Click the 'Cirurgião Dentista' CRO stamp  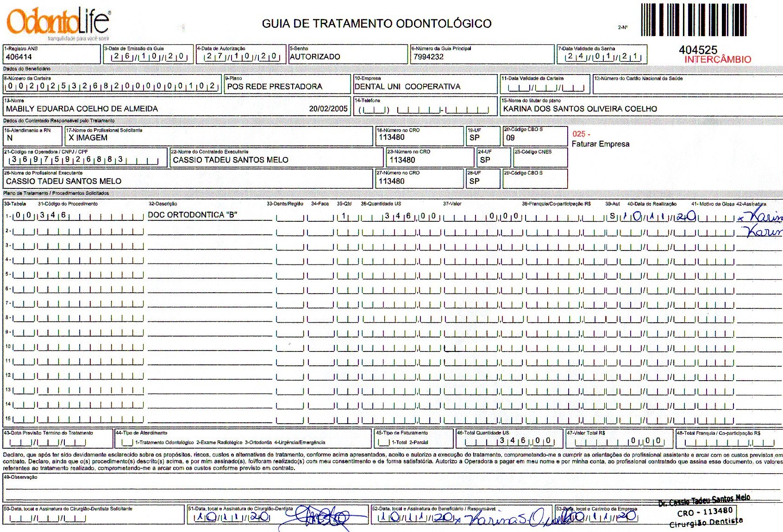coord(704,511)
